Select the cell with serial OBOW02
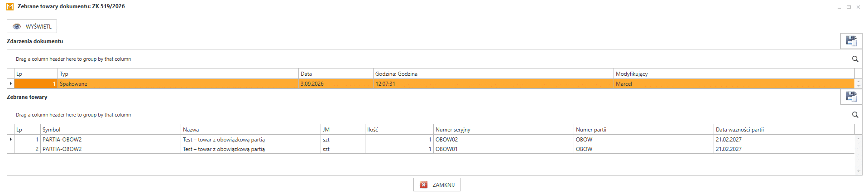This screenshot has width=868, height=195. pyautogui.click(x=504, y=139)
